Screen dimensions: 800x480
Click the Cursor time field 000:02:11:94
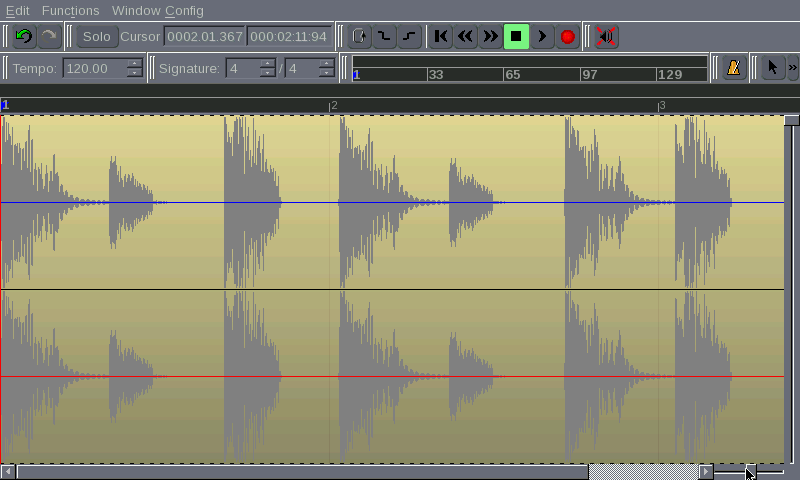pos(289,37)
